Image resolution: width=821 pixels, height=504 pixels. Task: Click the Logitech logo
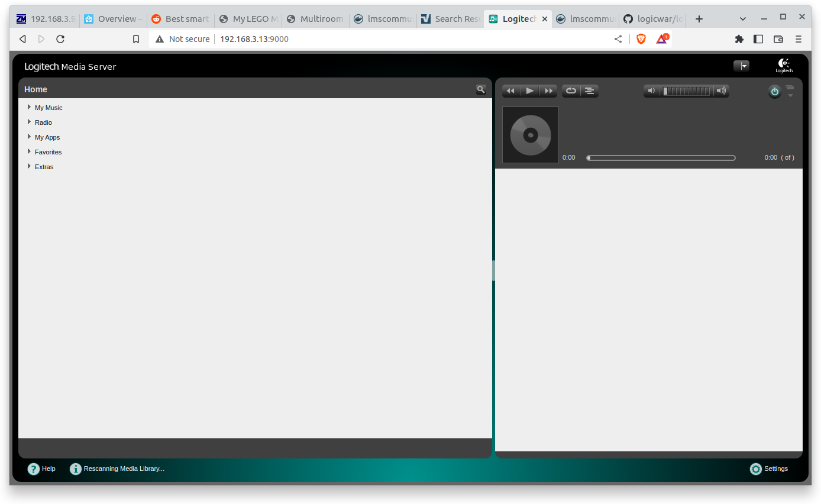[x=784, y=66]
